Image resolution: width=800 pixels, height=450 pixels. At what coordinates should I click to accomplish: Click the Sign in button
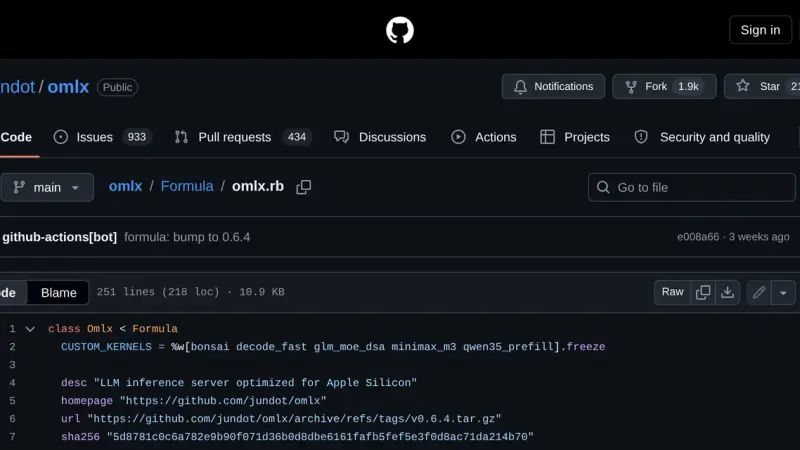tap(760, 30)
